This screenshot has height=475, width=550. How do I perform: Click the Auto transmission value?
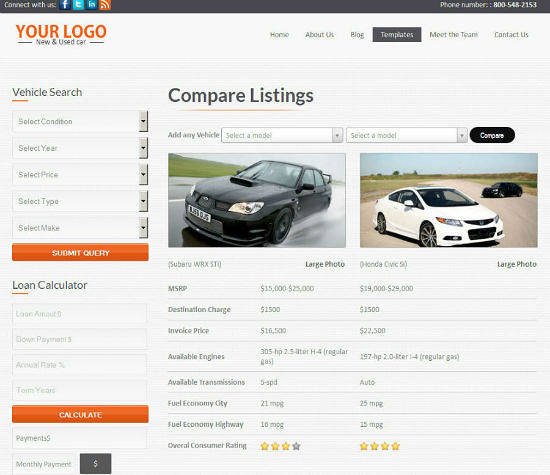tap(367, 382)
